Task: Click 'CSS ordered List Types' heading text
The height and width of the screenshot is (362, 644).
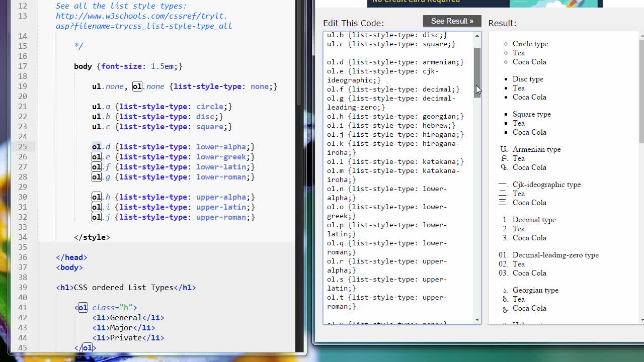Action: coord(124,288)
